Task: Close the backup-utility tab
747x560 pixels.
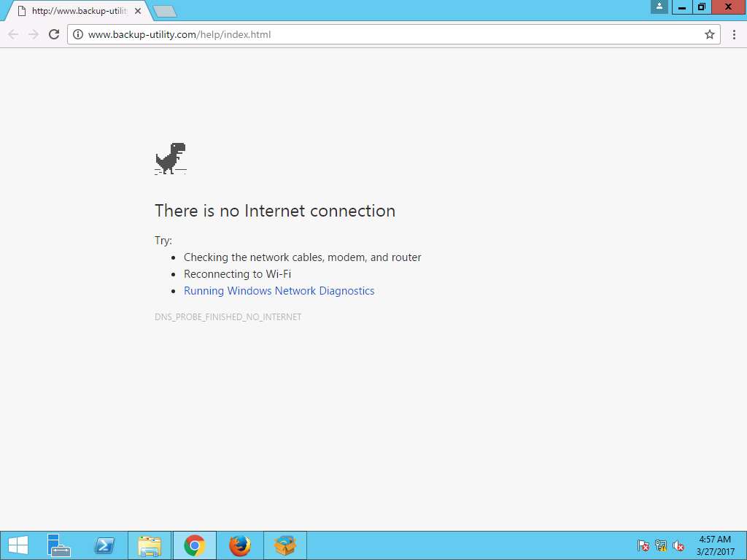Action: pos(138,10)
